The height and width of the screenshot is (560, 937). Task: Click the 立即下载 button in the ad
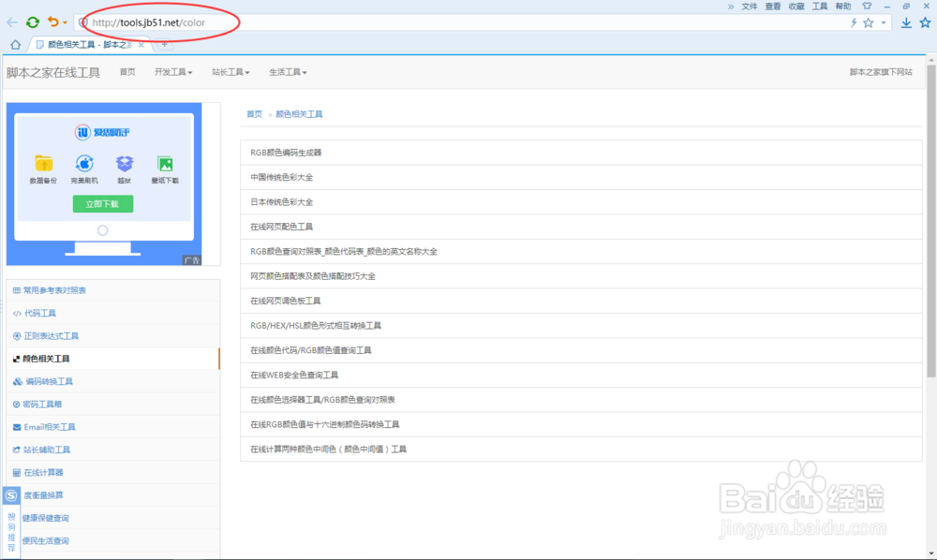(102, 203)
